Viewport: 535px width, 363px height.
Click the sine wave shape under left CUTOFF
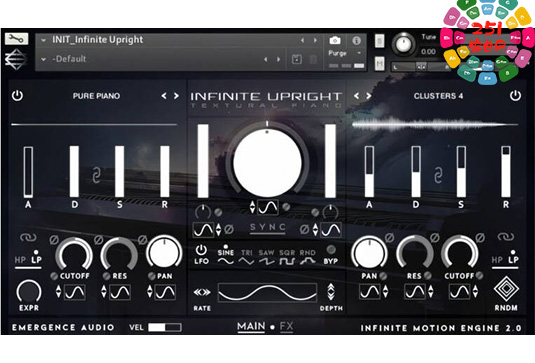coord(74,292)
